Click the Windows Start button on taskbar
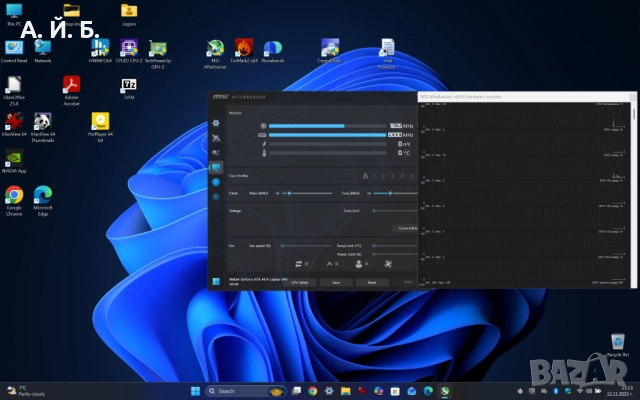Viewport: 640px width, 400px height. (x=196, y=391)
